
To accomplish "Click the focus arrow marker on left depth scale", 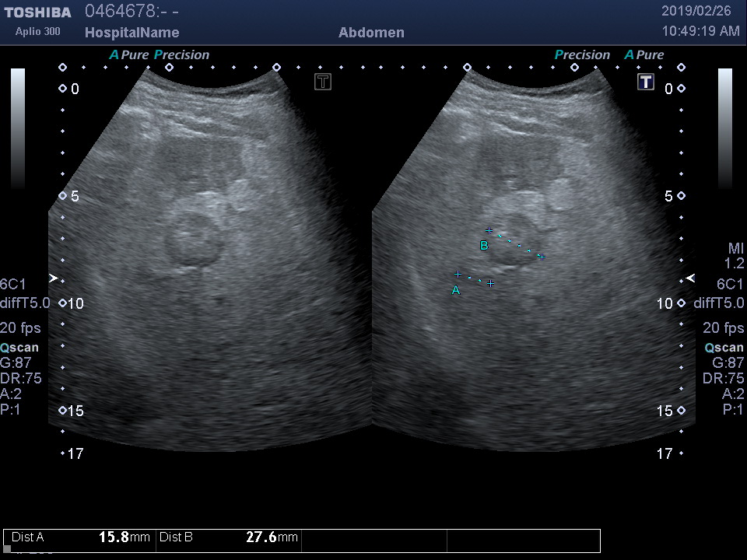I will click(x=54, y=278).
